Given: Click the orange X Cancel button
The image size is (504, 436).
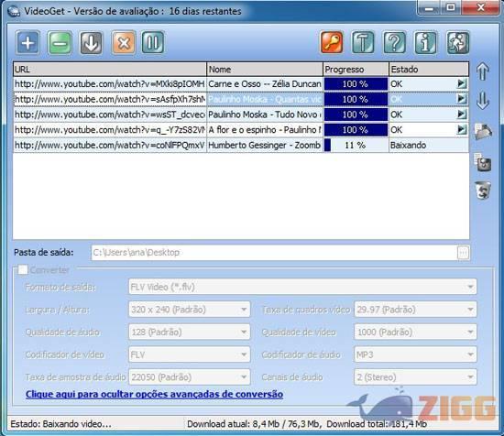Looking at the screenshot, I should 124,42.
